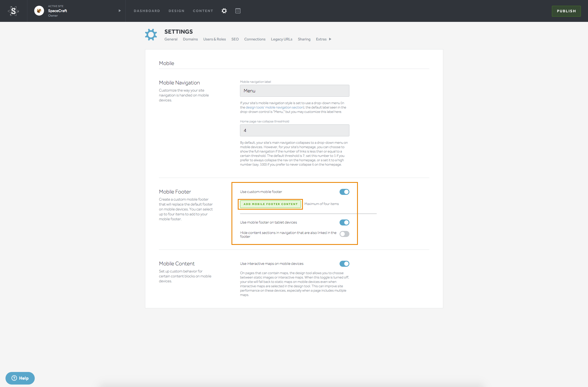Click the Mobile Navigation section heading
The height and width of the screenshot is (387, 588).
point(179,83)
